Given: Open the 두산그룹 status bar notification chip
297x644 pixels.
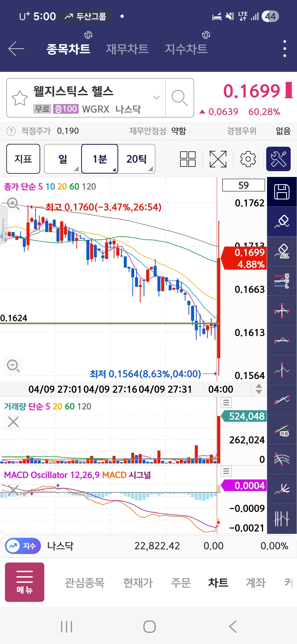Looking at the screenshot, I should point(86,17).
